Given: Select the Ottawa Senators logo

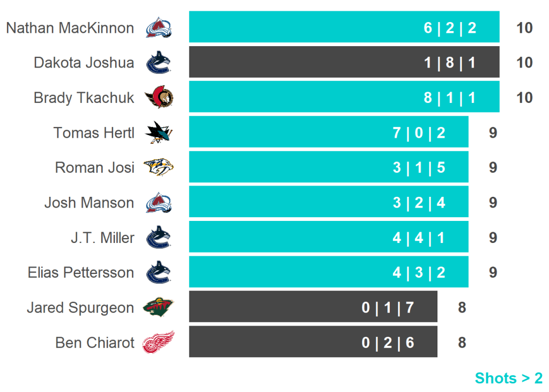Looking at the screenshot, I should (x=159, y=98).
